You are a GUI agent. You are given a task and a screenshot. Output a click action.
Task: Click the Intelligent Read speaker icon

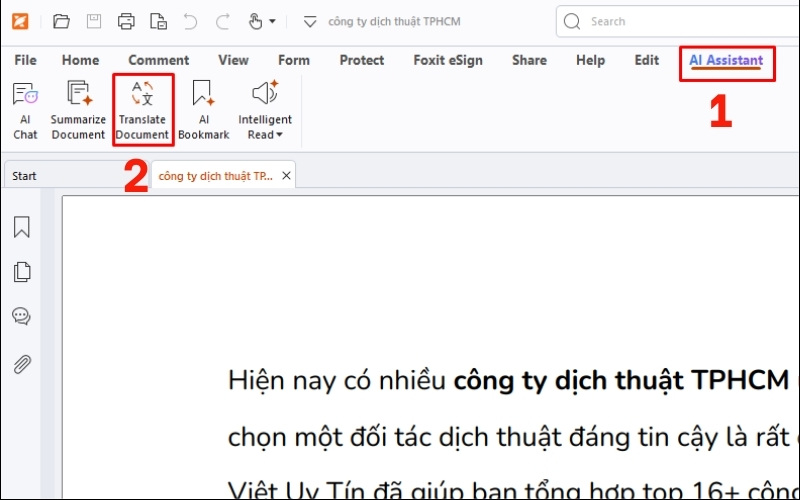[x=265, y=93]
